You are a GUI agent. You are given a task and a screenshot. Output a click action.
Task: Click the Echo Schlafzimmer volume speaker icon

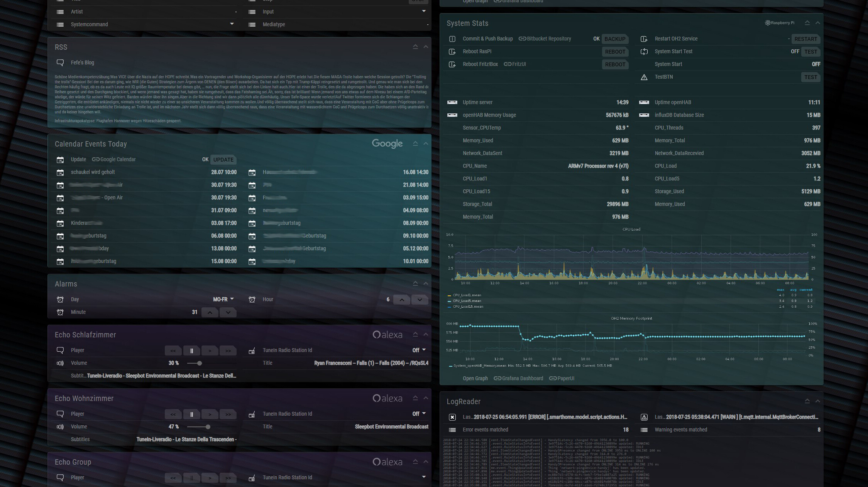(x=60, y=363)
